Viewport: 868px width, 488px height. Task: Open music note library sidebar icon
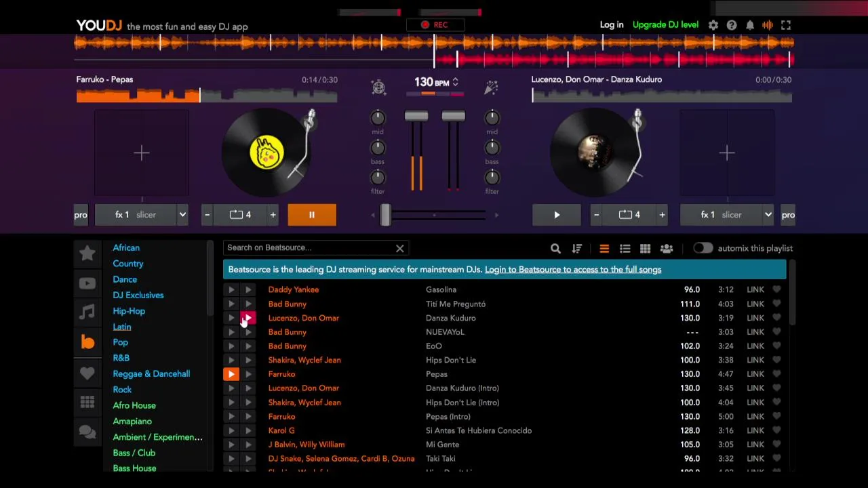pyautogui.click(x=87, y=312)
